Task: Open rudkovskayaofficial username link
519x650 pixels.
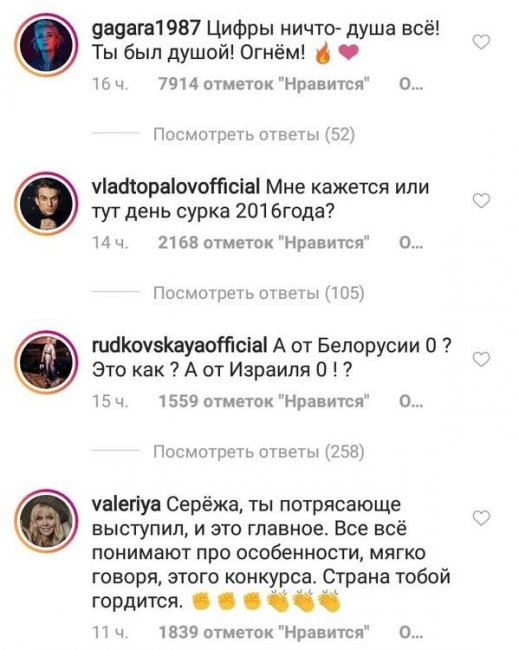Action: click(179, 346)
